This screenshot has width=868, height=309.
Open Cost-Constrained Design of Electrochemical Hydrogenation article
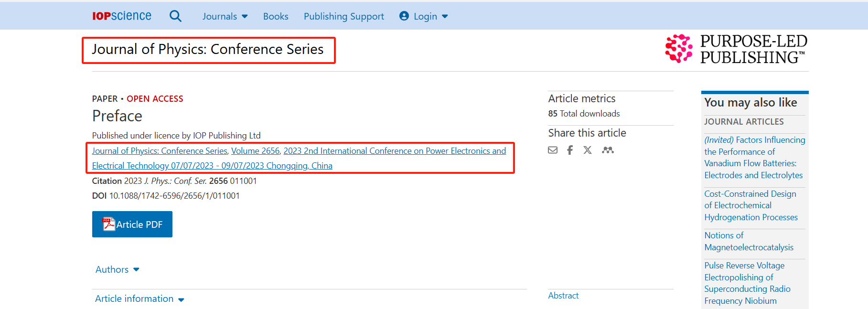[751, 205]
